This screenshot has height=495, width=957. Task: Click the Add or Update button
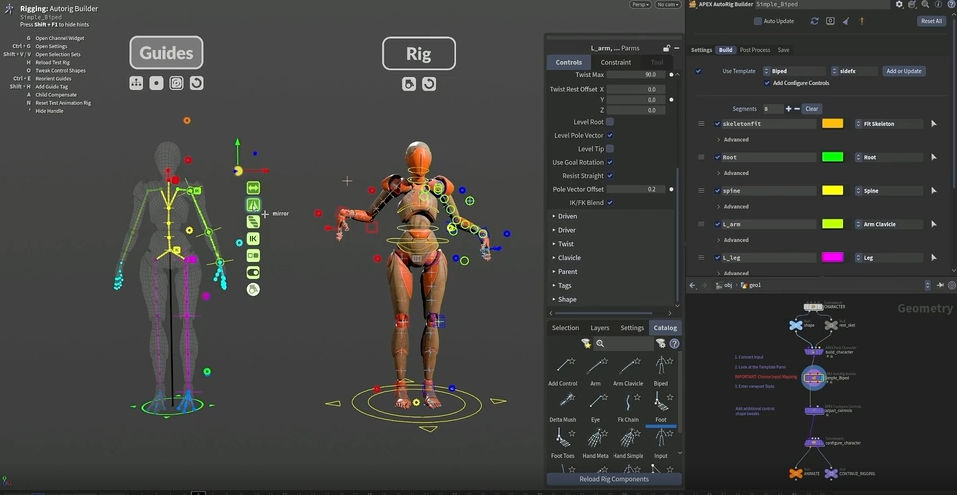(x=904, y=71)
